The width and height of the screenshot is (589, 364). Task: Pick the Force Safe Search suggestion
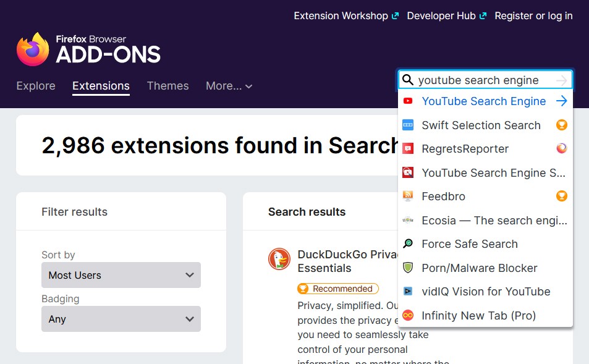click(x=485, y=244)
